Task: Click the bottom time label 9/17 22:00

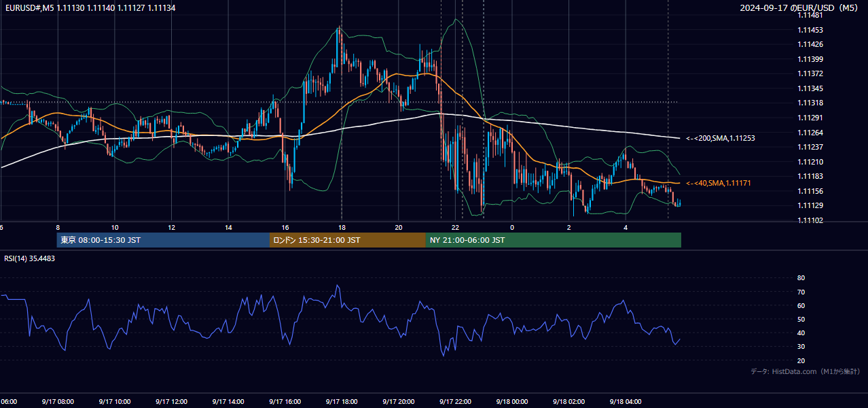Action: (x=455, y=402)
